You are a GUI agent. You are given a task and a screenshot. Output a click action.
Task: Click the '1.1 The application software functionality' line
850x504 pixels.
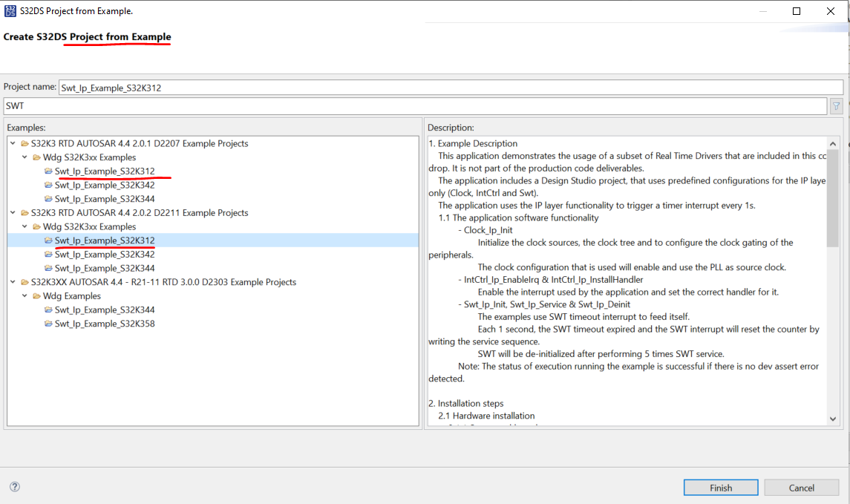(x=519, y=218)
